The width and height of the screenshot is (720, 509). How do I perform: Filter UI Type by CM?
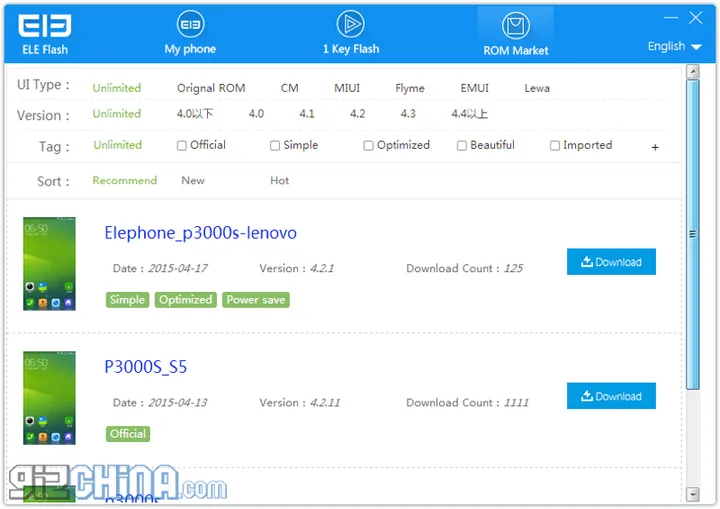pyautogui.click(x=289, y=88)
